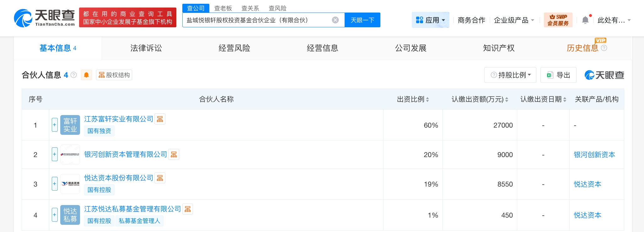Click into the company search input field
This screenshot has height=232, width=644.
pos(256,20)
